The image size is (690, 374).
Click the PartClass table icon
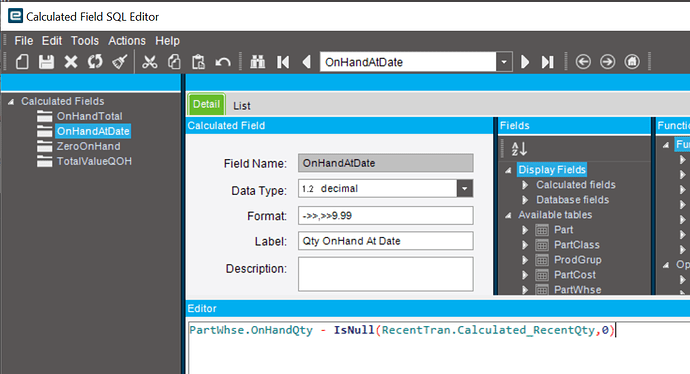pos(542,245)
